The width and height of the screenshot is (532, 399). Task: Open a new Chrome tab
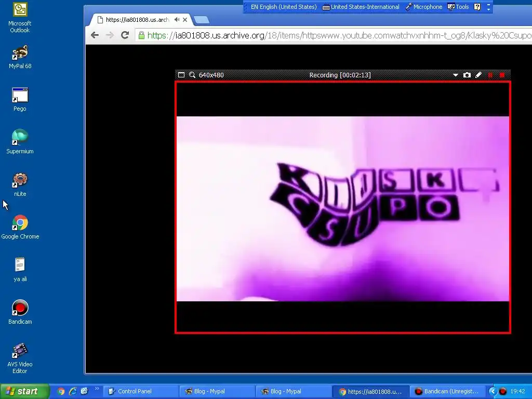(202, 20)
